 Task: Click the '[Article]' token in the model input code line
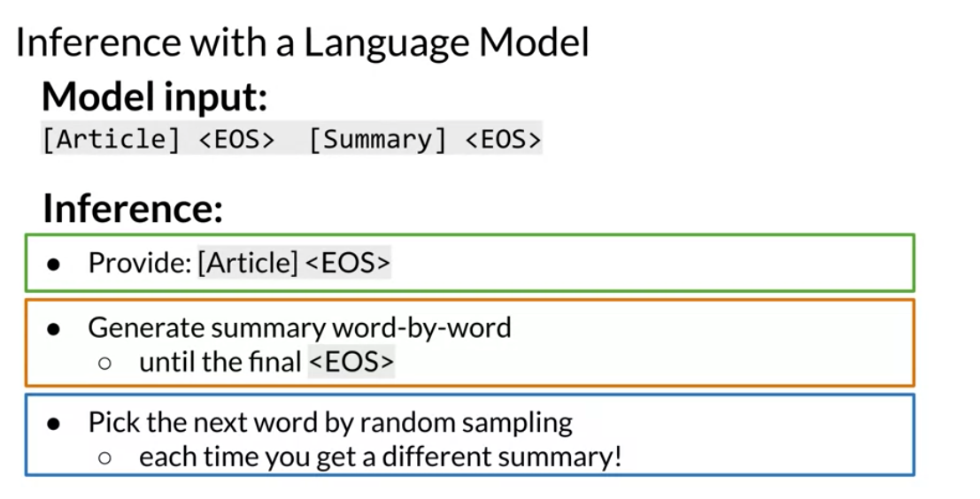tap(112, 139)
